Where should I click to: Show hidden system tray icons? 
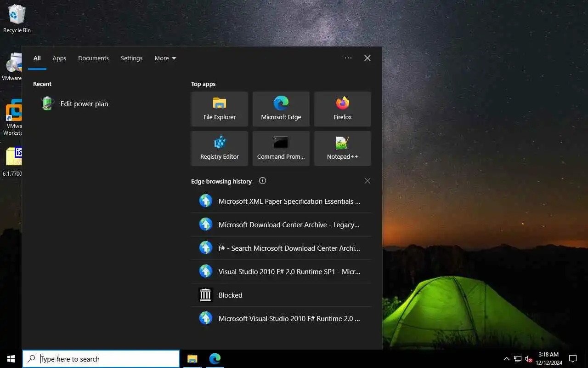[507, 359]
